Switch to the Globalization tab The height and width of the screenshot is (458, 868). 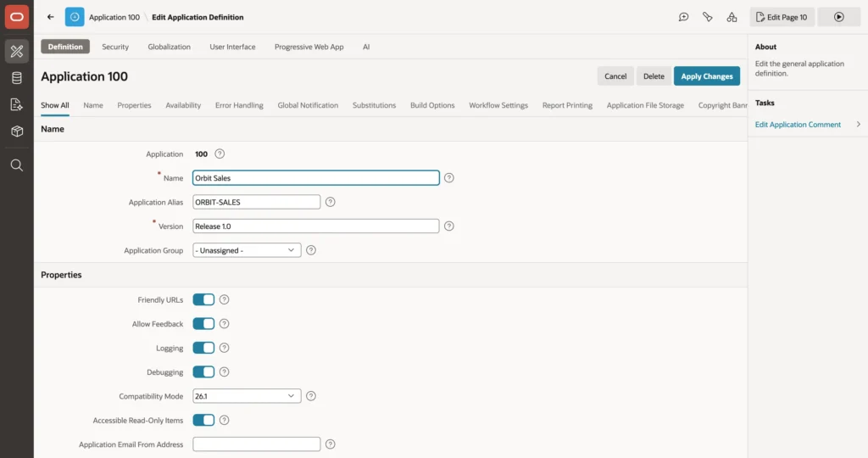click(x=169, y=47)
